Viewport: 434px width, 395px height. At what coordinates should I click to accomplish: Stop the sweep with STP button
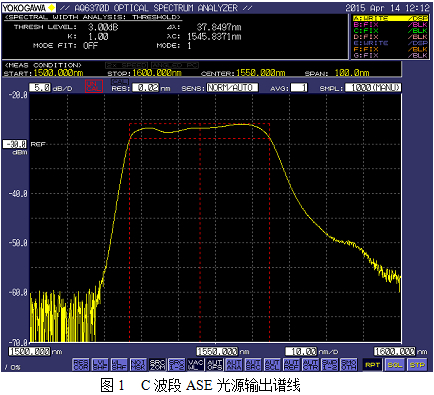tap(417, 365)
